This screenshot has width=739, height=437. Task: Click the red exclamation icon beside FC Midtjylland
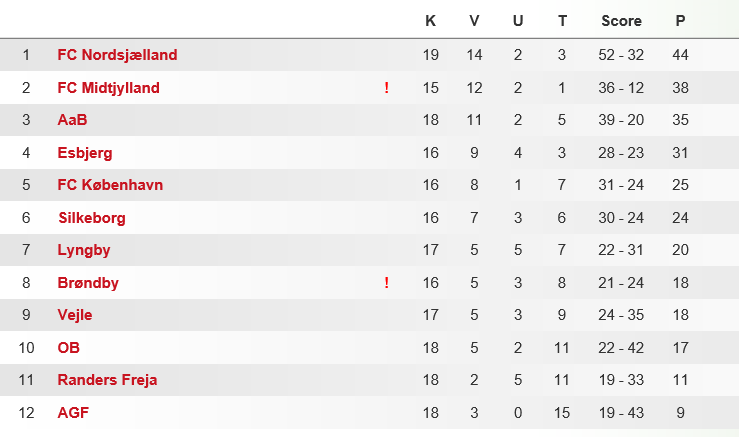(x=386, y=88)
